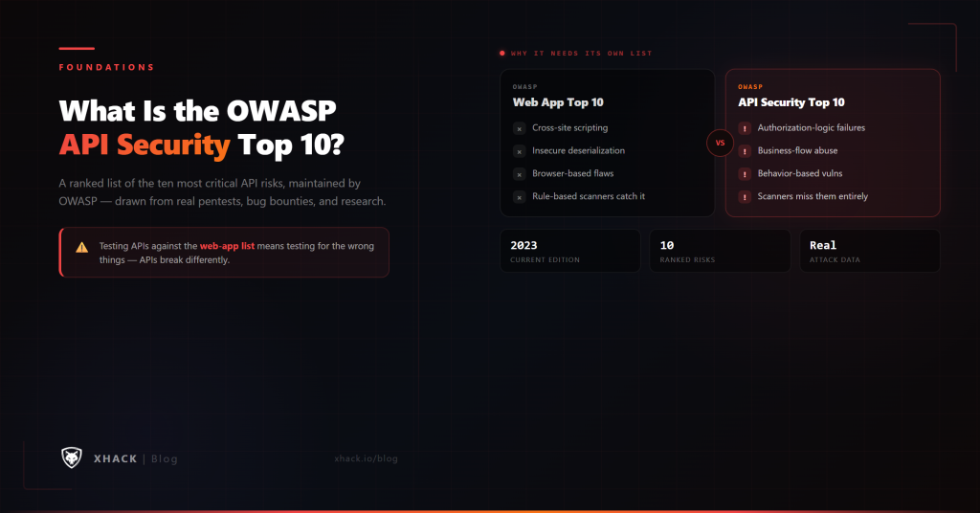Click the Insecure deserialization item
Screen dimensions: 980x513
[578, 150]
